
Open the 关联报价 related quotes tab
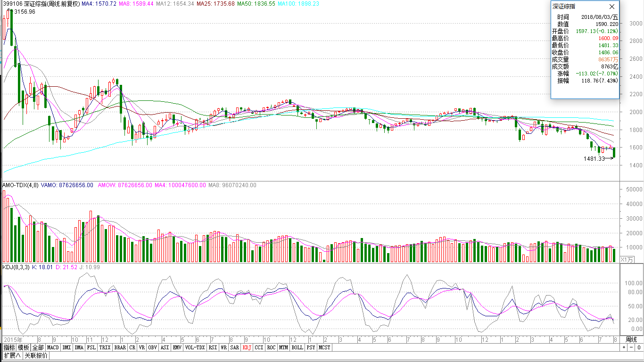[36, 355]
